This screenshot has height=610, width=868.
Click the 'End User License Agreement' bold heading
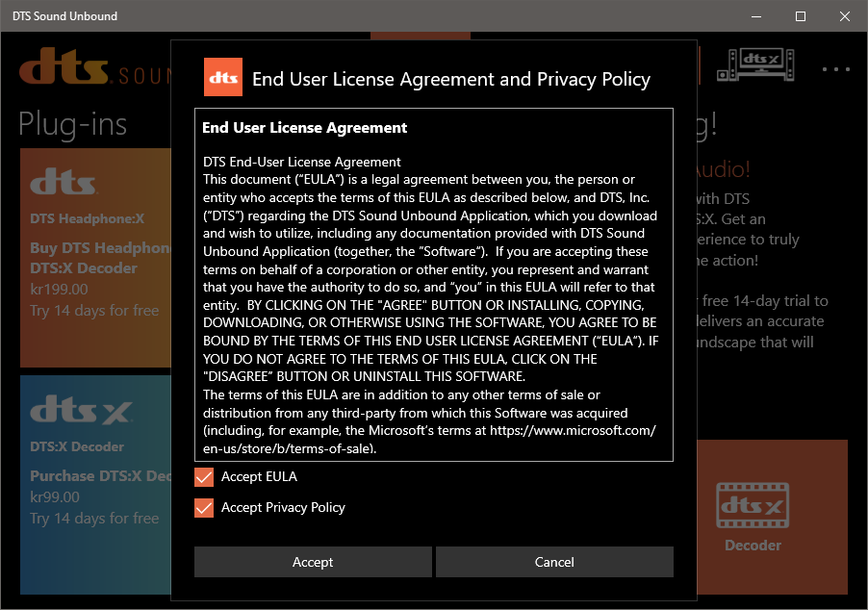point(304,128)
